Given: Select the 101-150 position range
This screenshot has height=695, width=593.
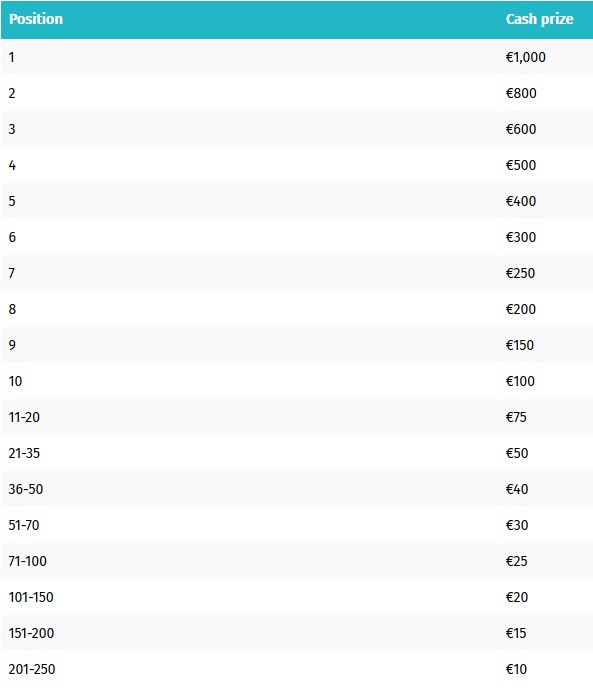Looking at the screenshot, I should (31, 597).
